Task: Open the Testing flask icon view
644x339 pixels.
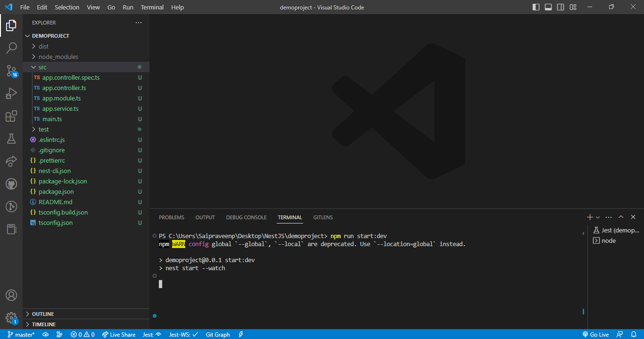Action: [11, 139]
